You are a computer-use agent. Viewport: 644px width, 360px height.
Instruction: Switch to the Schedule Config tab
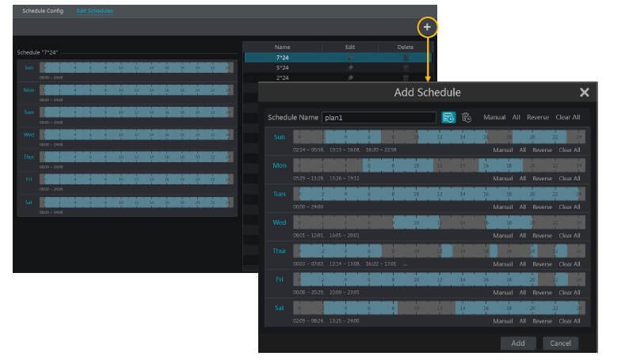pos(43,10)
